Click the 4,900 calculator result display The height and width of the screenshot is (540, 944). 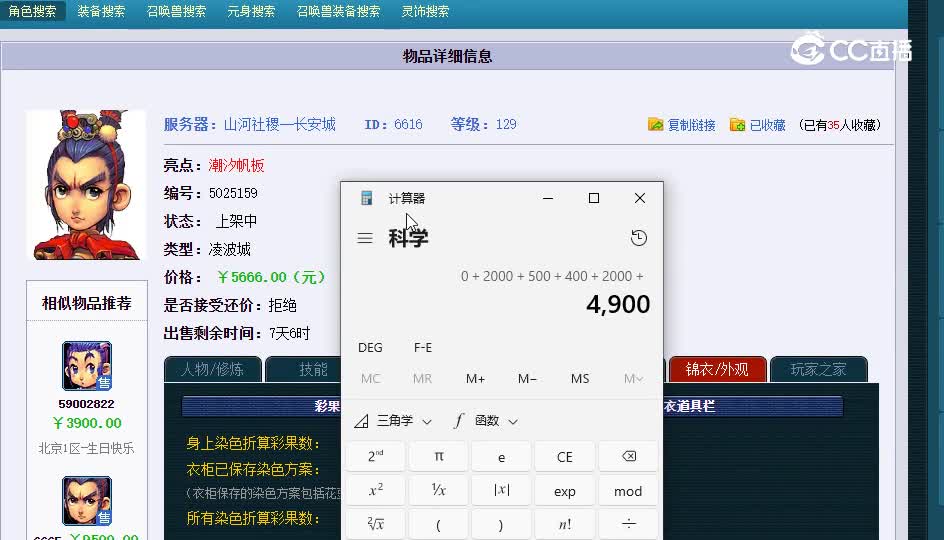pyautogui.click(x=618, y=304)
